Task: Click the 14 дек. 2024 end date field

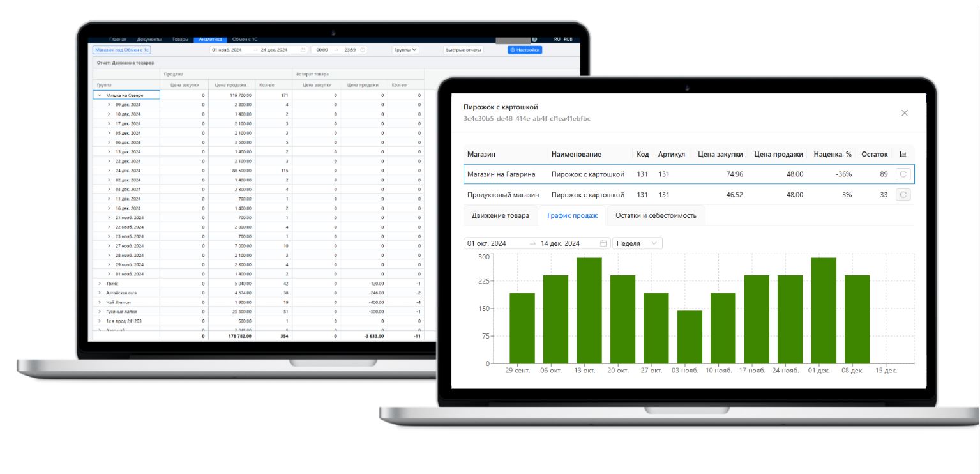Action: click(x=560, y=243)
